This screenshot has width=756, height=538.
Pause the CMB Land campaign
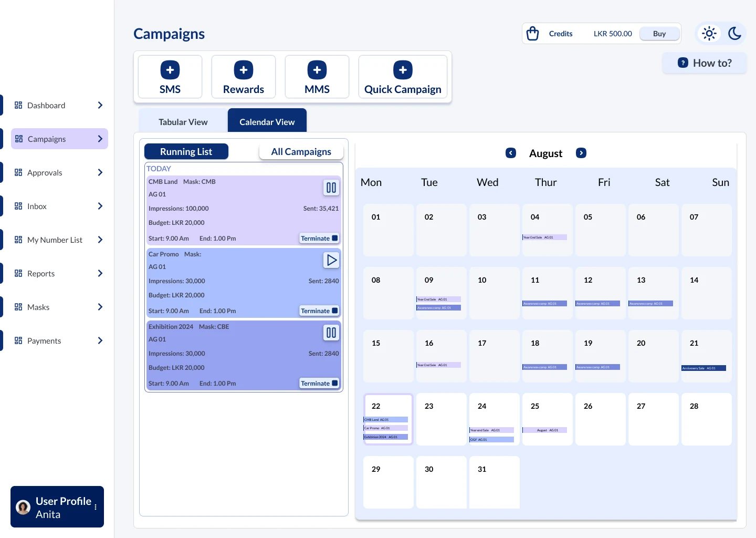331,188
